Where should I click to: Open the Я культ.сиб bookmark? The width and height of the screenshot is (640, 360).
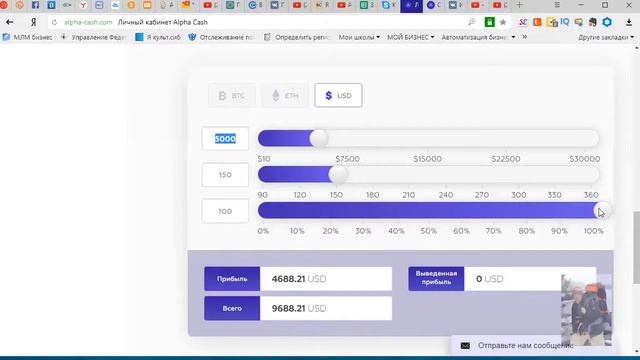158,37
